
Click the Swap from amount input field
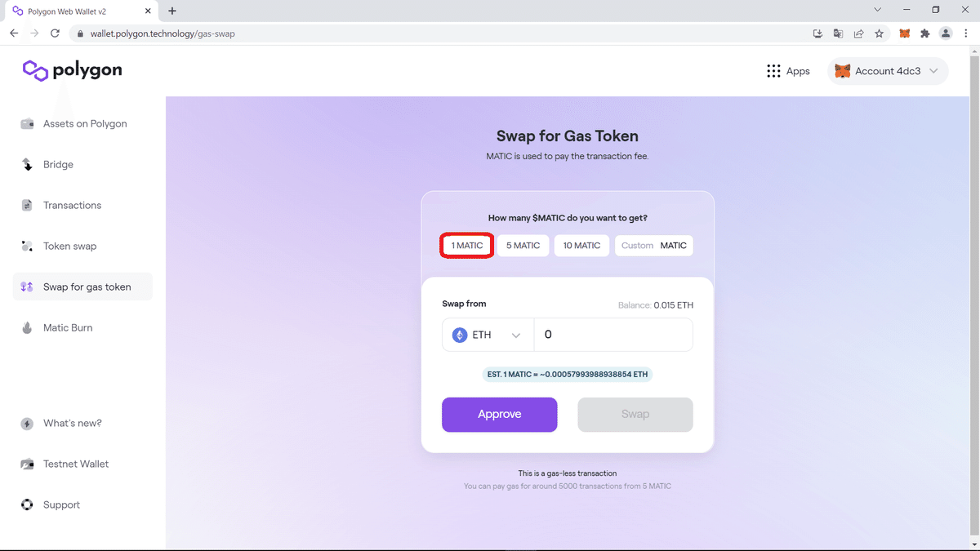tap(613, 335)
